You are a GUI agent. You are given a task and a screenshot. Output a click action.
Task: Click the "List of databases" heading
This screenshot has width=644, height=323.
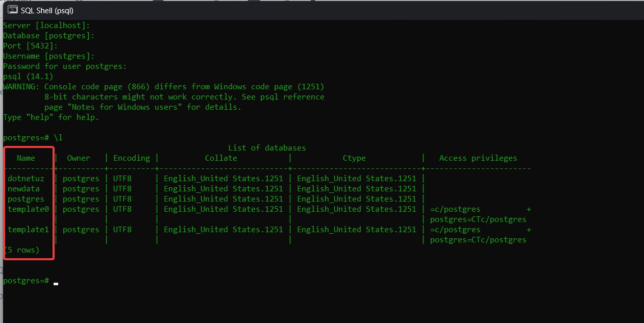pos(267,148)
